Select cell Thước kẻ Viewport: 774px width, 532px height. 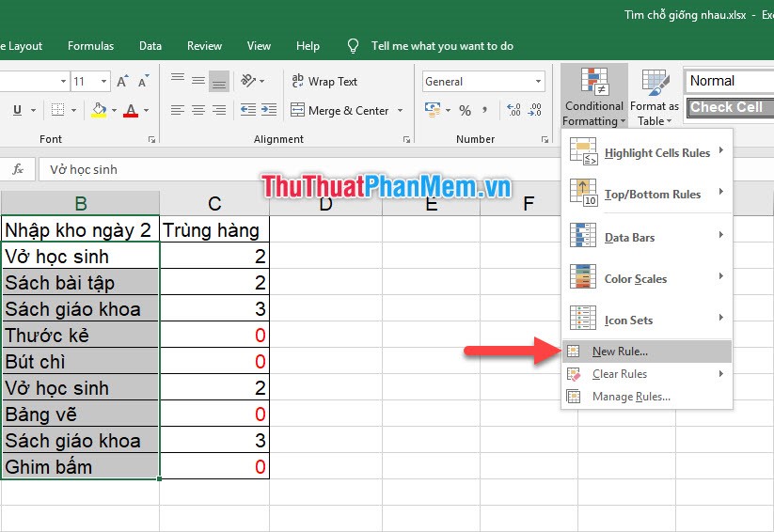tap(81, 335)
